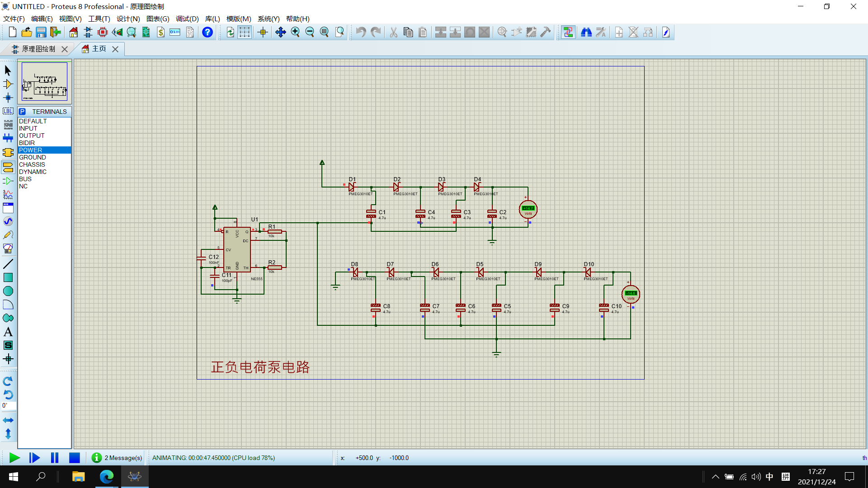Open the 文件(F) menu

pos(14,19)
